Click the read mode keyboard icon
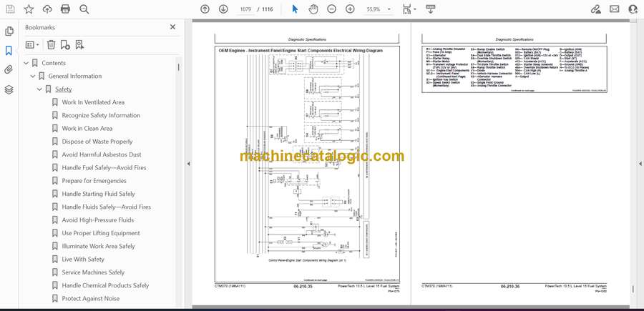This screenshot has height=311, width=644. [x=431, y=9]
